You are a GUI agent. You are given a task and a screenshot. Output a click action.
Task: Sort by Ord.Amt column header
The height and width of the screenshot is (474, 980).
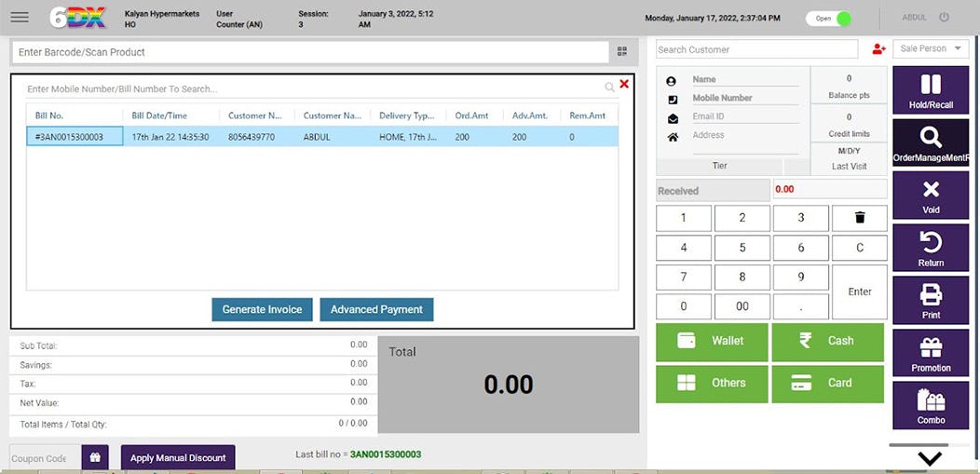[x=474, y=115]
